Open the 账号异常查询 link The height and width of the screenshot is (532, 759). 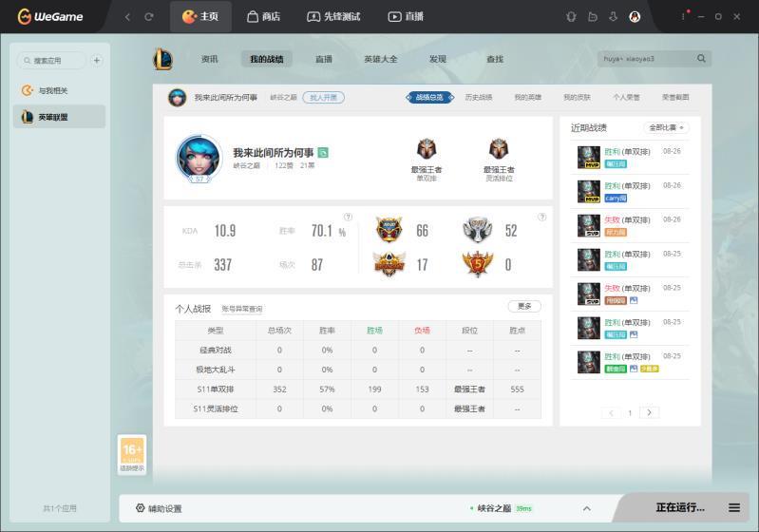[x=242, y=309]
